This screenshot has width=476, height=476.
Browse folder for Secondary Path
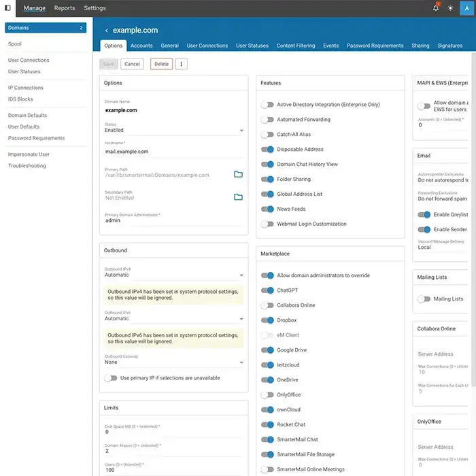point(238,197)
